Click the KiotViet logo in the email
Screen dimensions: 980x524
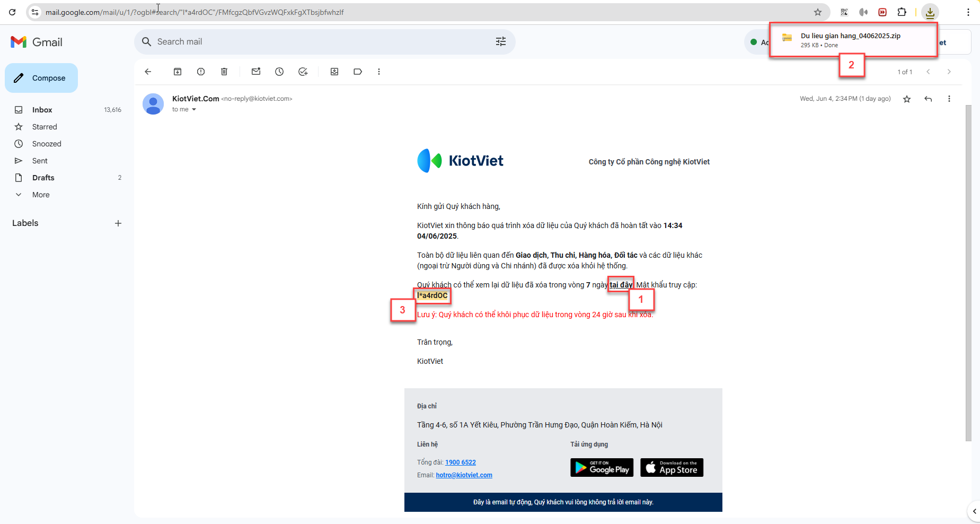460,161
